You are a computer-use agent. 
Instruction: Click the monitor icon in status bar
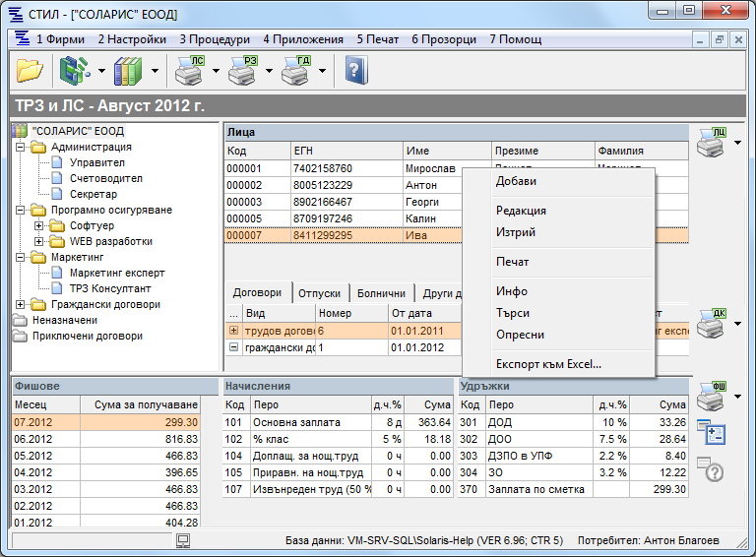[x=183, y=540]
